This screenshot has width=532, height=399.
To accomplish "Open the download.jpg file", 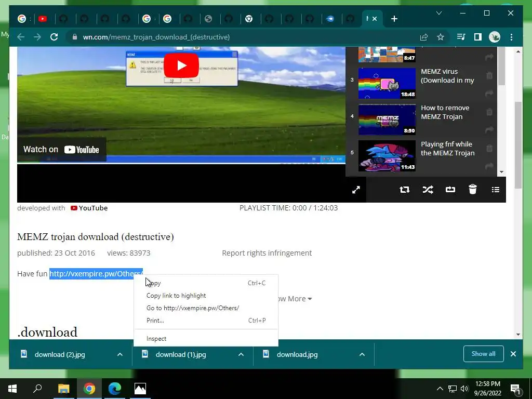I will tap(298, 354).
